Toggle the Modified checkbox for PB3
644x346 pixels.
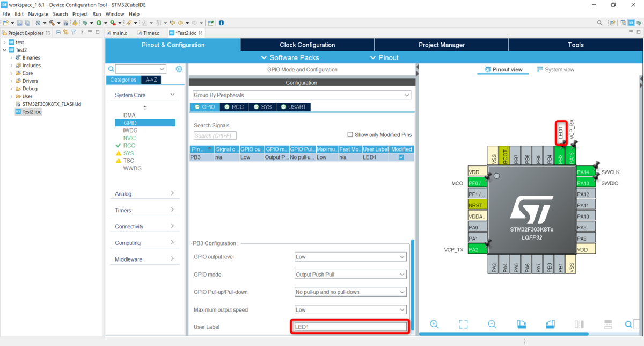pyautogui.click(x=401, y=157)
